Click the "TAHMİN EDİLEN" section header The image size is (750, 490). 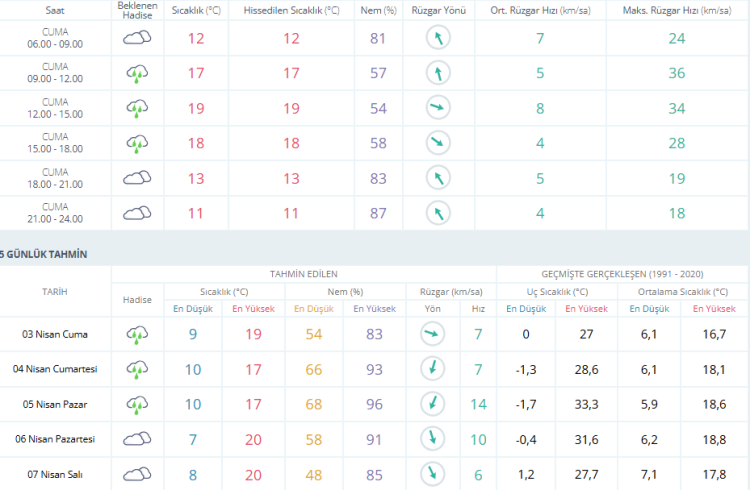coord(304,273)
